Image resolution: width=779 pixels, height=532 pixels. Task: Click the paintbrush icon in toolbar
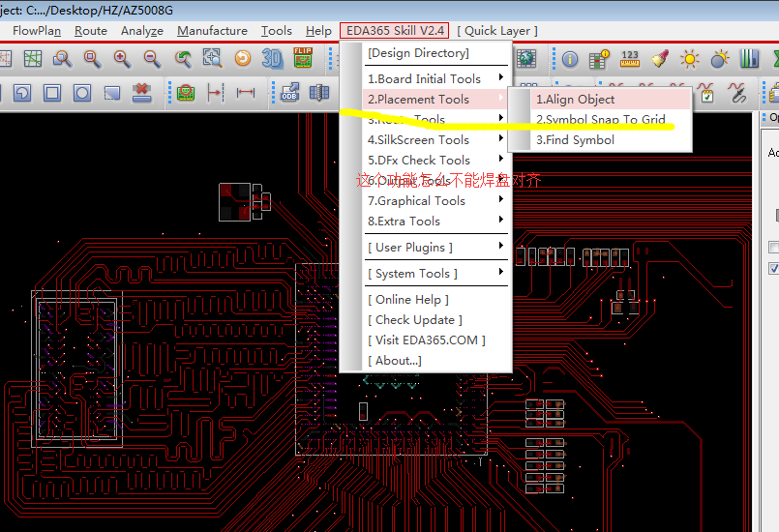coord(660,59)
